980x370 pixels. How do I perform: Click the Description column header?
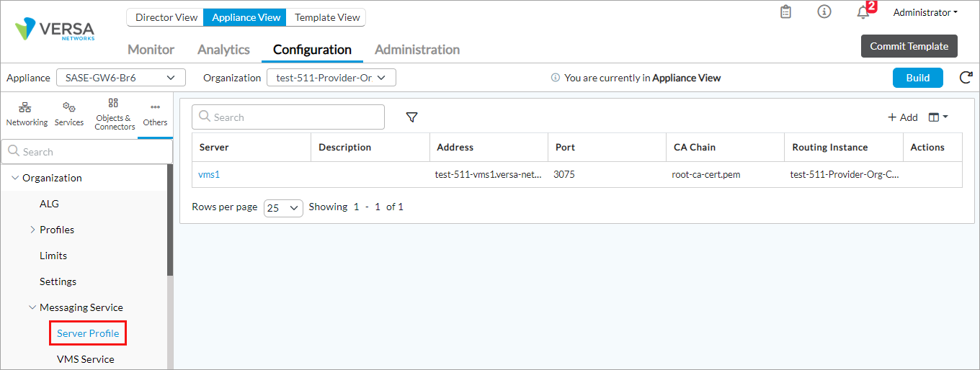[370, 147]
